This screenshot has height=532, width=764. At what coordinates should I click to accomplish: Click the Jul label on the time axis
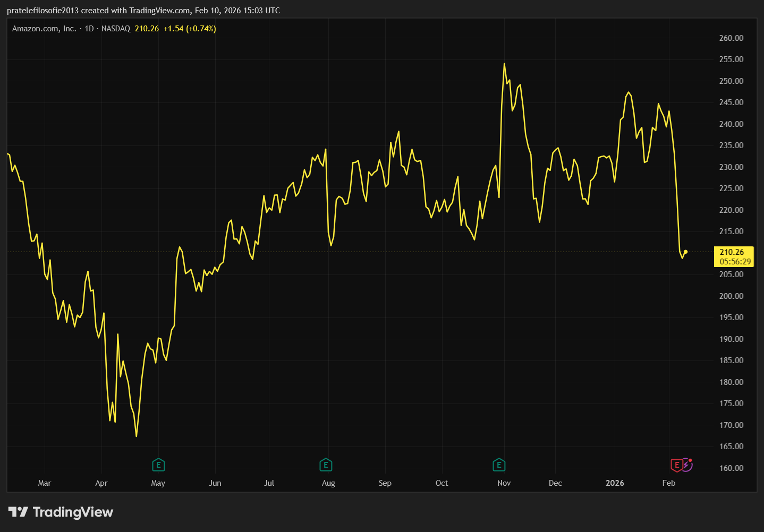[269, 483]
